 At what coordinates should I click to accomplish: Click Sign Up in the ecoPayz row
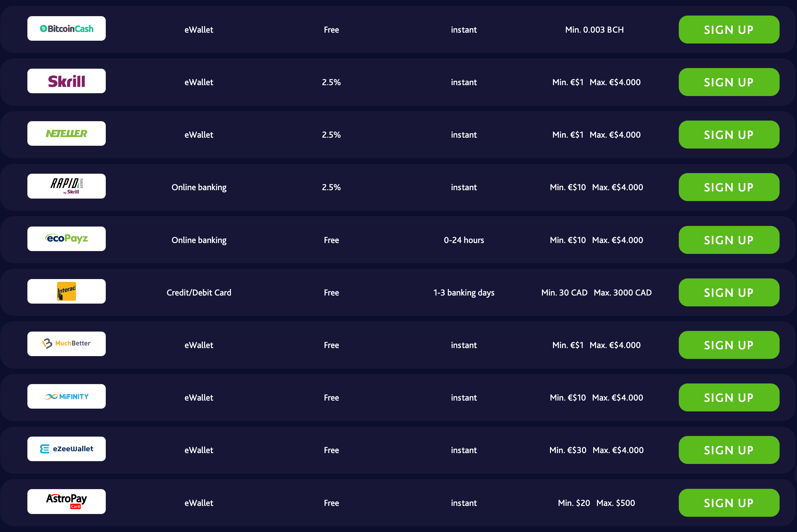tap(729, 240)
